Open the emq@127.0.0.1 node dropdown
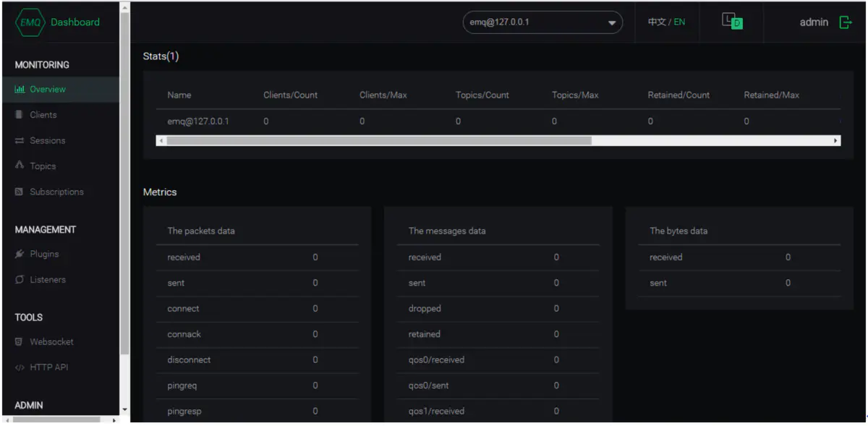This screenshot has width=868, height=426. [x=535, y=22]
